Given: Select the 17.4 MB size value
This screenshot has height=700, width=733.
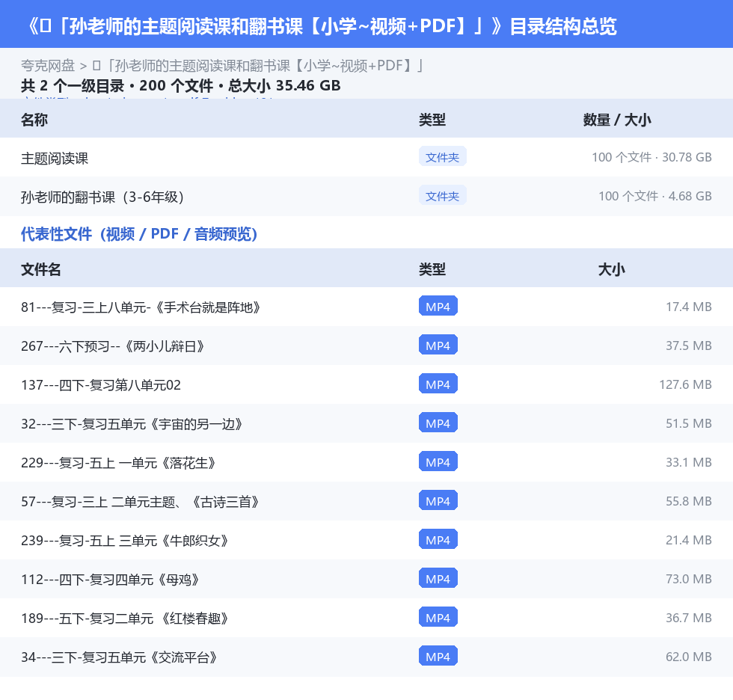Looking at the screenshot, I should pyautogui.click(x=689, y=307).
